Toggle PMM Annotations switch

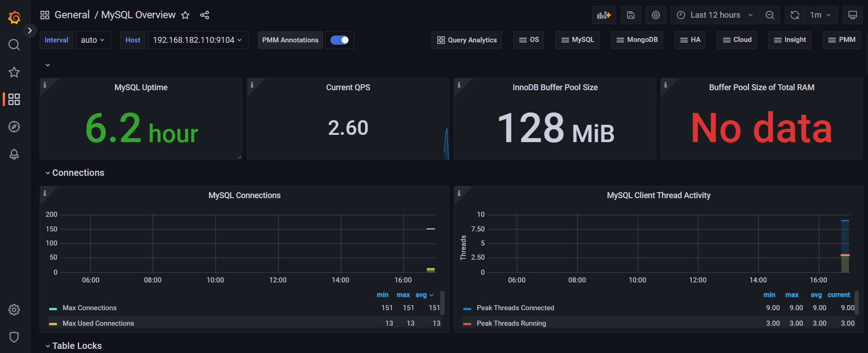tap(340, 40)
